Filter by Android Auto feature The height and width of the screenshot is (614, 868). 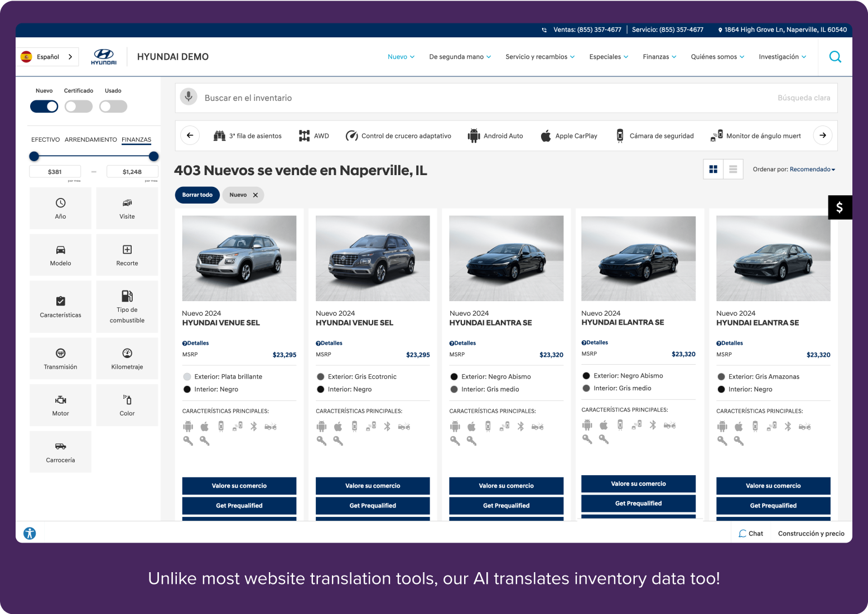[x=495, y=136]
